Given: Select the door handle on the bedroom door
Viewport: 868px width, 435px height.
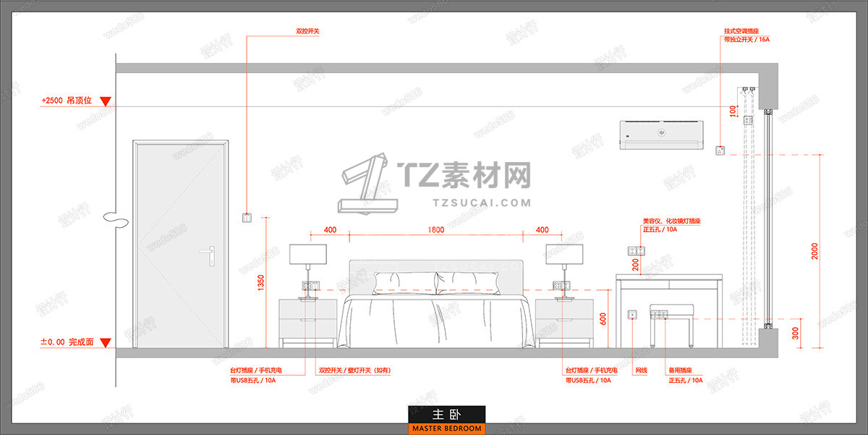Looking at the screenshot, I should click(x=209, y=255).
